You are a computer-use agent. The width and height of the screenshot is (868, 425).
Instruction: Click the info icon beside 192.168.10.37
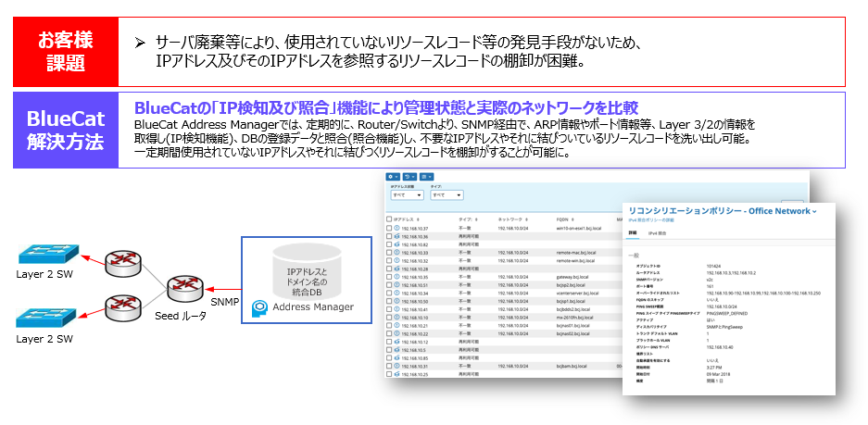coord(396,228)
